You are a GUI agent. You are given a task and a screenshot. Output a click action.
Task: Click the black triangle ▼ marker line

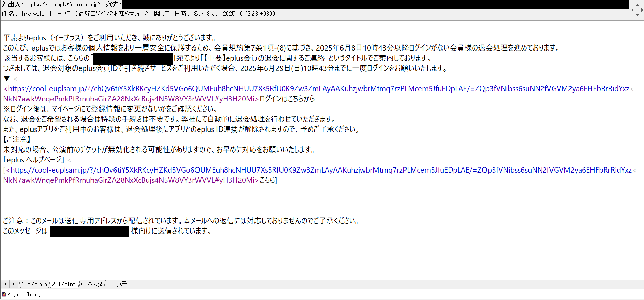tap(7, 79)
